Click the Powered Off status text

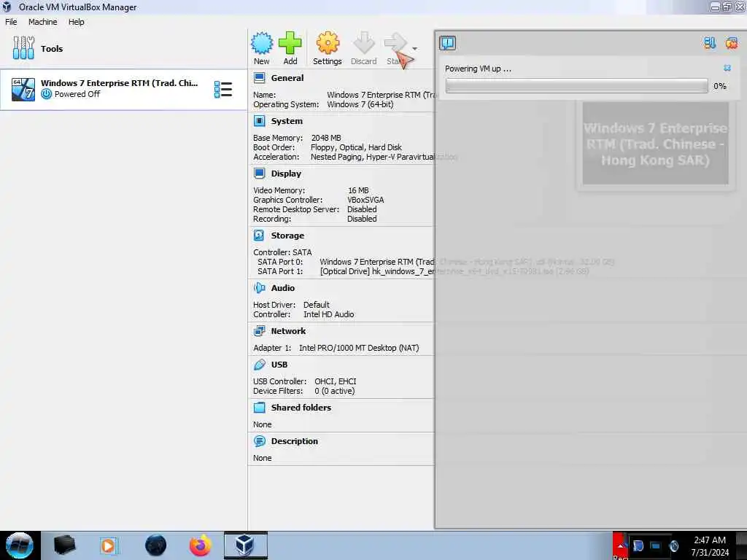pyautogui.click(x=77, y=94)
